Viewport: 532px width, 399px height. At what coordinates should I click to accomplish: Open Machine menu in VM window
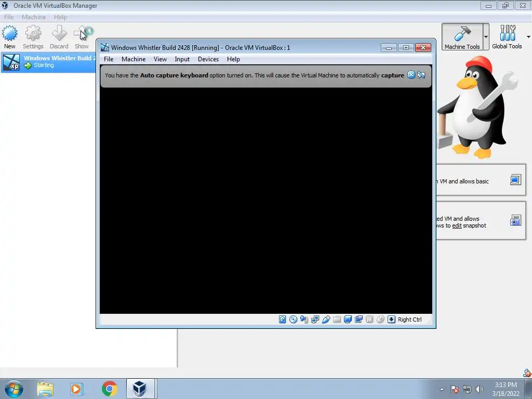pos(134,59)
